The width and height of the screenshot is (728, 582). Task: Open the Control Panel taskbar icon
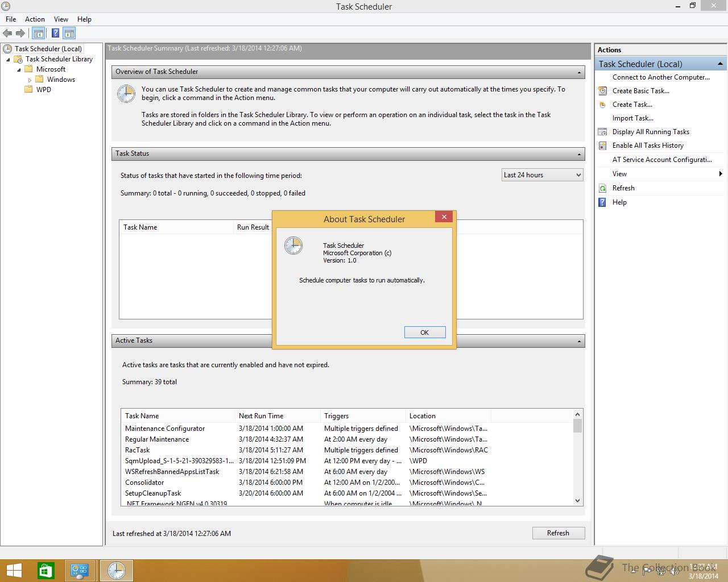[x=79, y=571]
